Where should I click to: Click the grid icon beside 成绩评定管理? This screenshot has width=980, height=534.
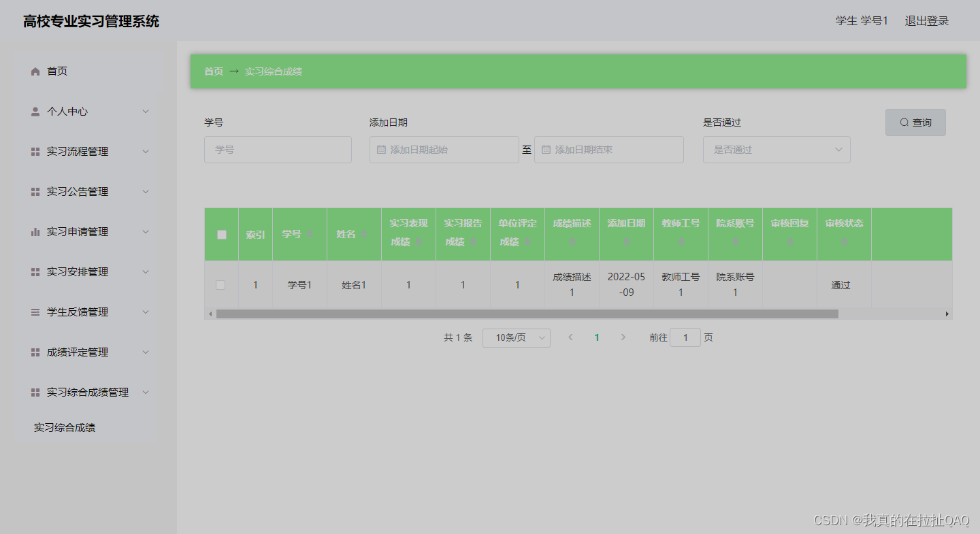coord(35,352)
